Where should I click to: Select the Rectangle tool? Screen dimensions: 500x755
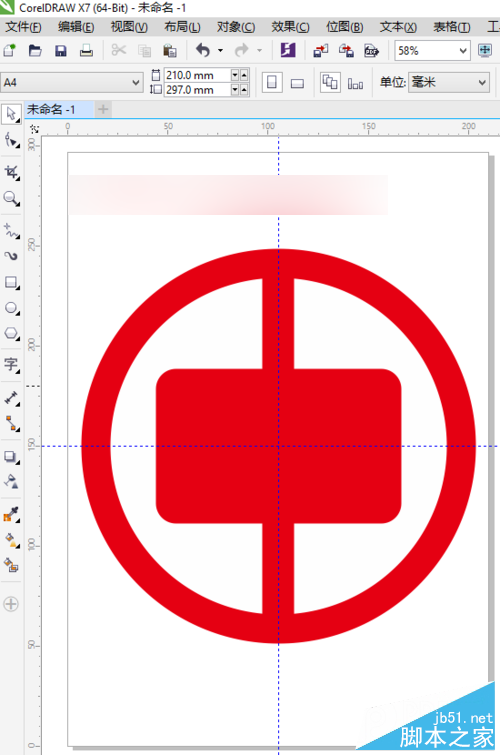click(11, 282)
